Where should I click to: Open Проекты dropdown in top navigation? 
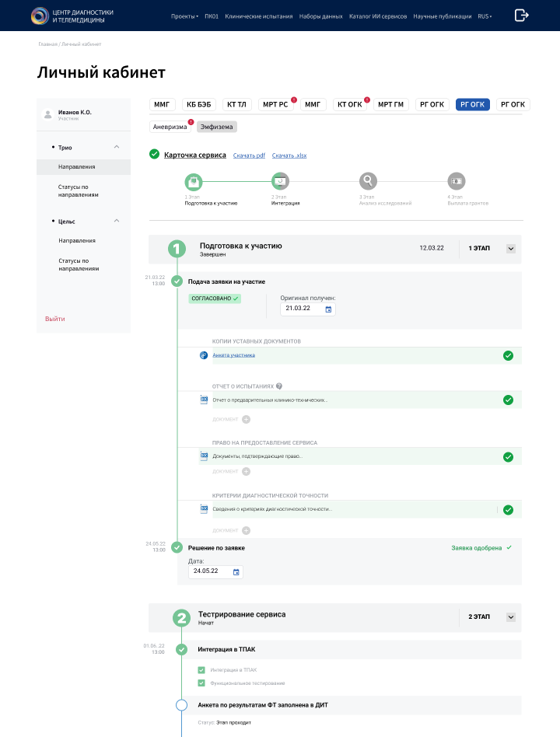point(184,16)
